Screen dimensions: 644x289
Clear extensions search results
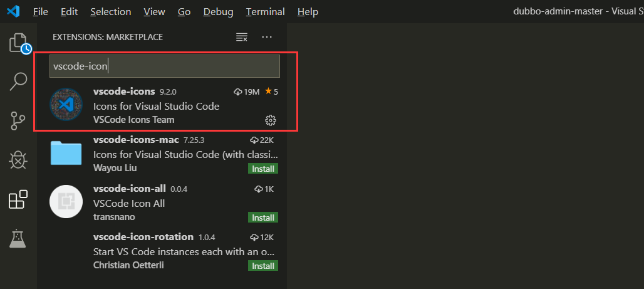click(241, 38)
